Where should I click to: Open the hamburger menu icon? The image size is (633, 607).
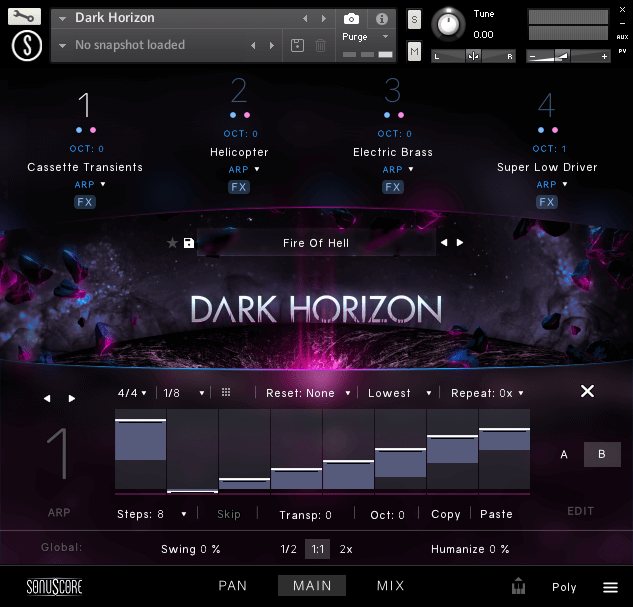click(x=610, y=587)
